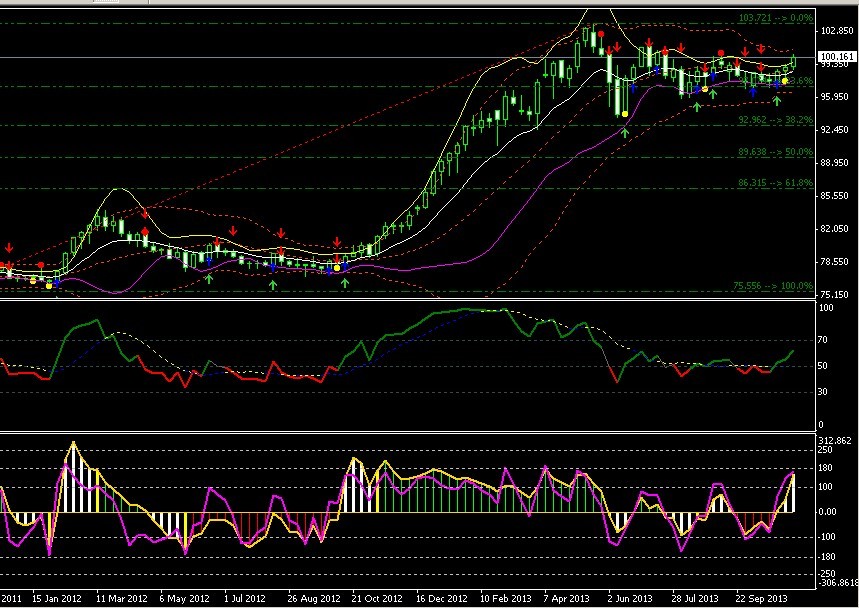Click the yellow dot under the June 2013 low candle

click(625, 114)
